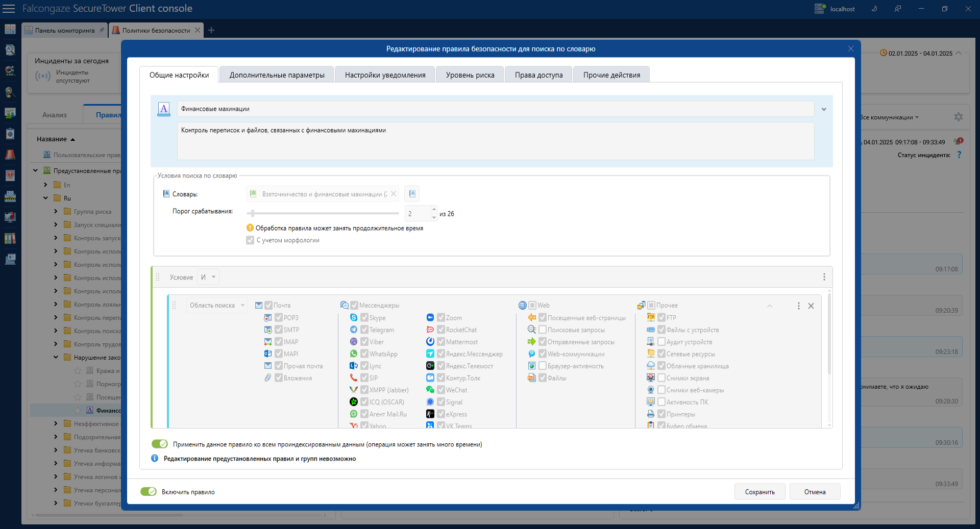Click the Сохранить button

click(759, 492)
